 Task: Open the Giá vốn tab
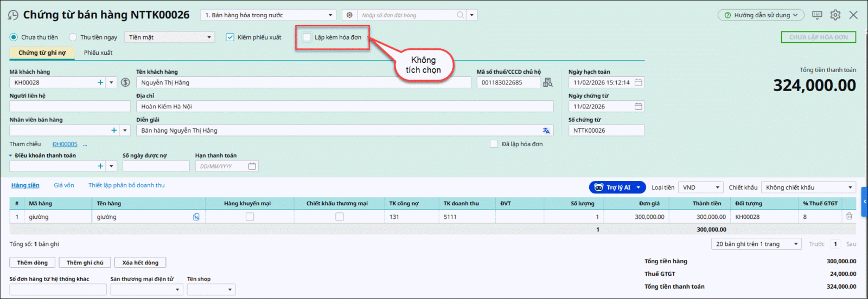click(x=64, y=185)
